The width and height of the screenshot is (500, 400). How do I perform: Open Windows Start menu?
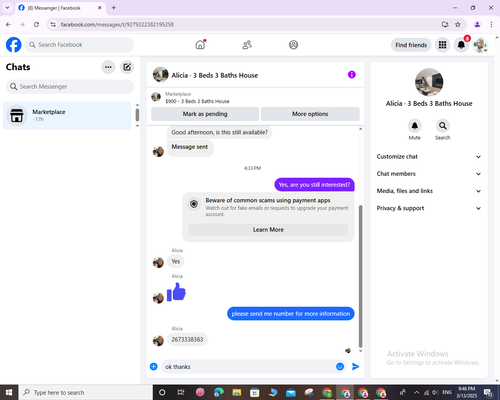click(x=9, y=392)
